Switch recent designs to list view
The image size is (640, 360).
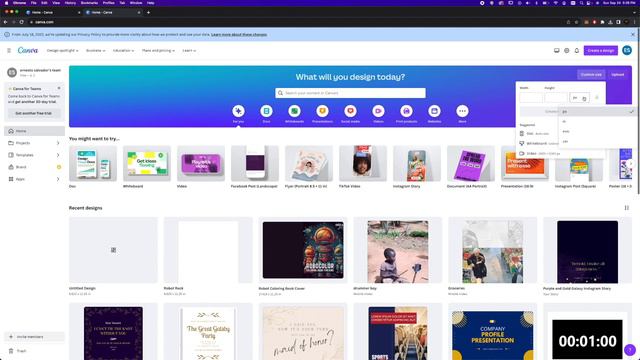[627, 208]
